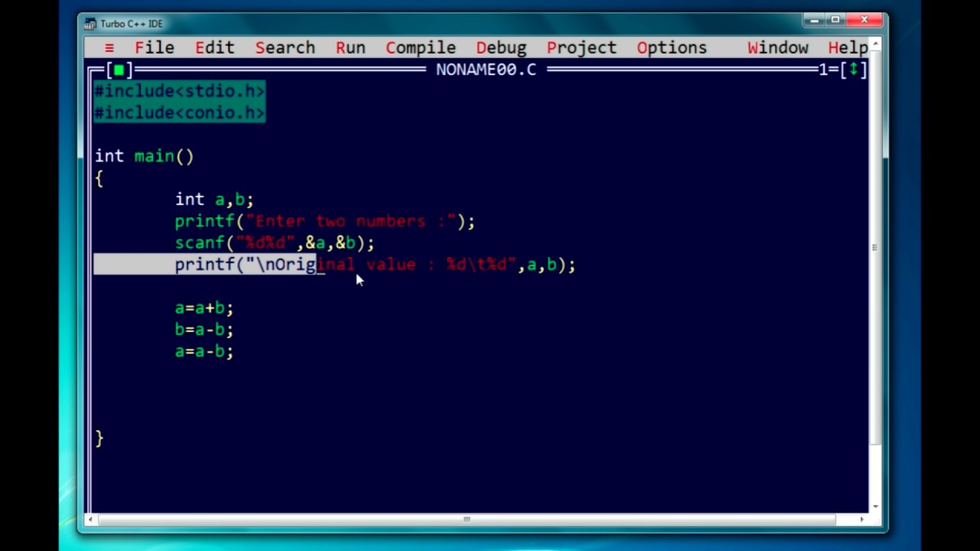Open the Compile menu
Viewport: 980px width, 551px height.
click(421, 47)
